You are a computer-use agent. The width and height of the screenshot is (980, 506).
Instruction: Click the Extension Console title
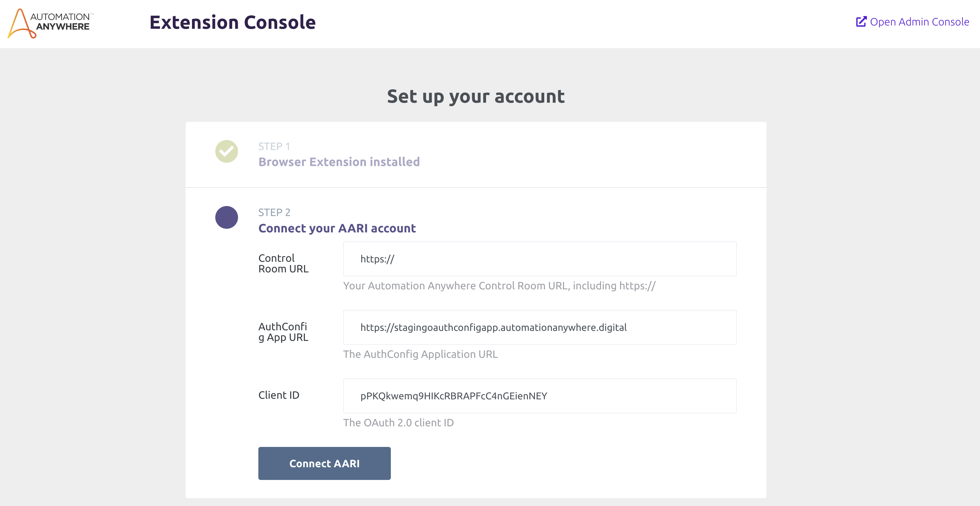point(233,22)
